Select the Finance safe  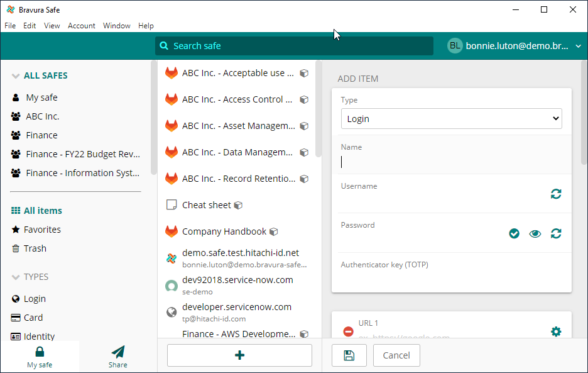[x=41, y=135]
